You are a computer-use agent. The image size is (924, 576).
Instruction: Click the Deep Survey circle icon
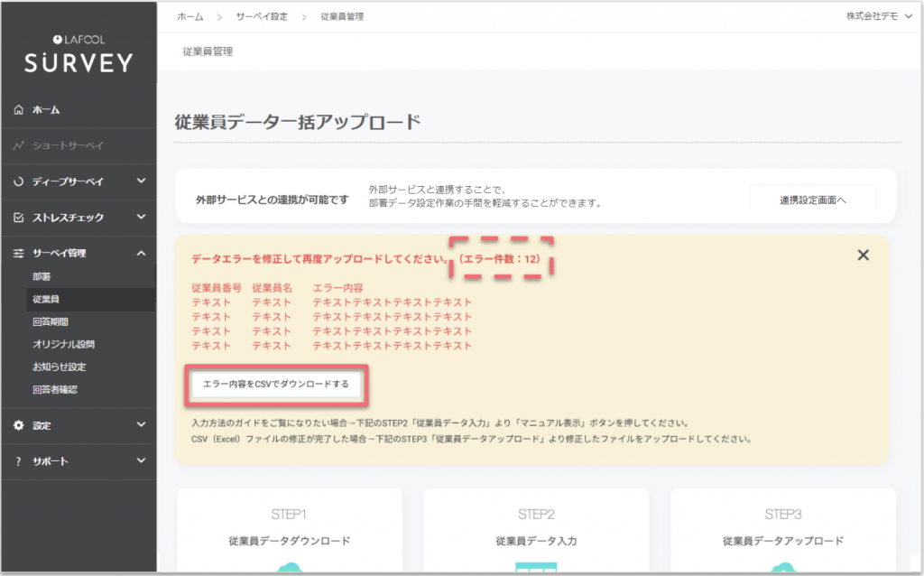[x=19, y=181]
